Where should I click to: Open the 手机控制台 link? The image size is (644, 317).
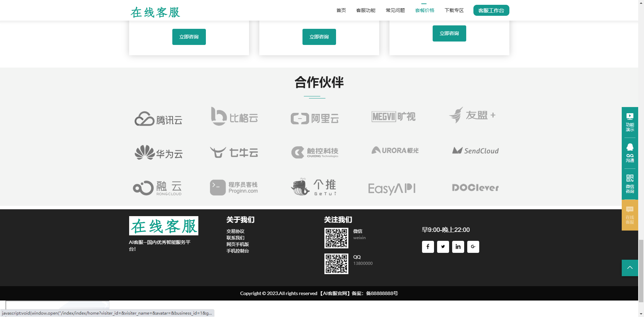[237, 250]
